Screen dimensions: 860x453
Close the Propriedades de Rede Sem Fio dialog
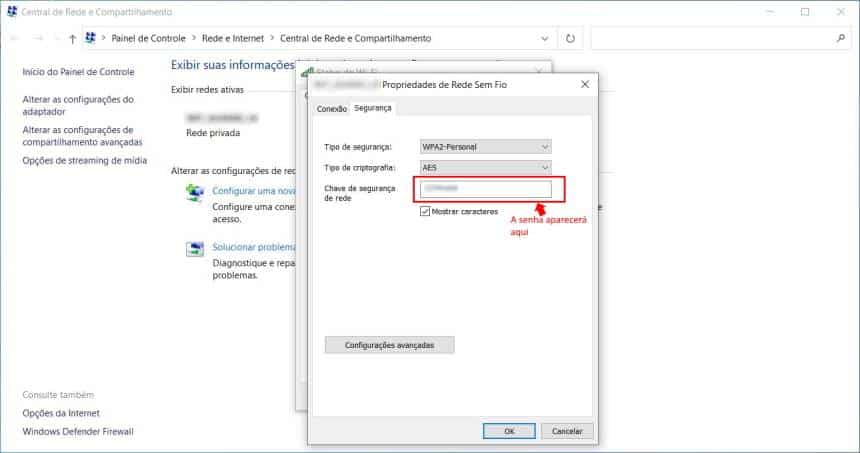tap(584, 85)
